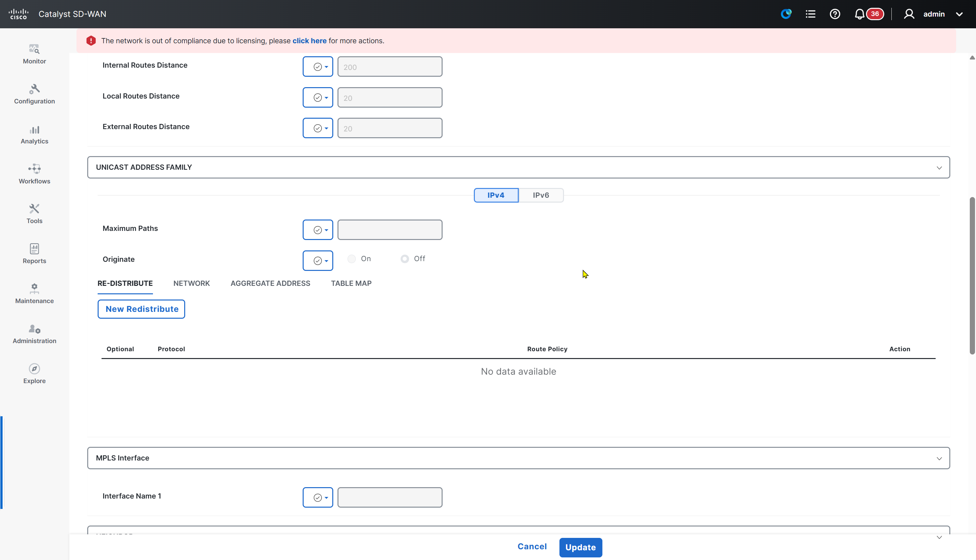Click the Internal Routes Distance field
The height and width of the screenshot is (560, 976).
click(x=390, y=67)
